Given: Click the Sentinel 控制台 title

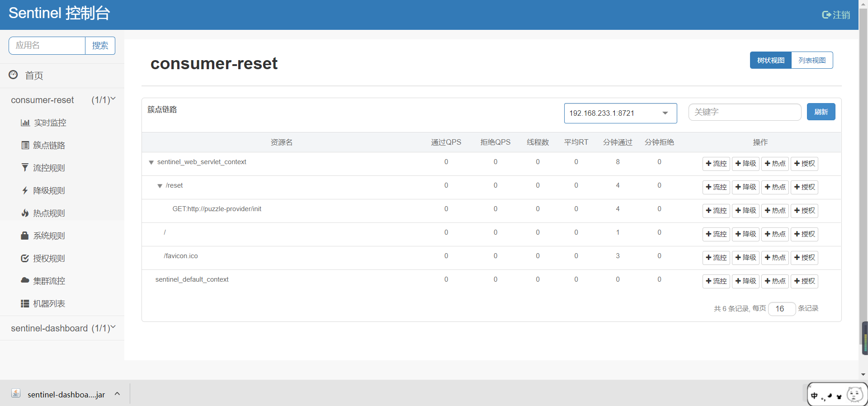Looking at the screenshot, I should point(59,13).
